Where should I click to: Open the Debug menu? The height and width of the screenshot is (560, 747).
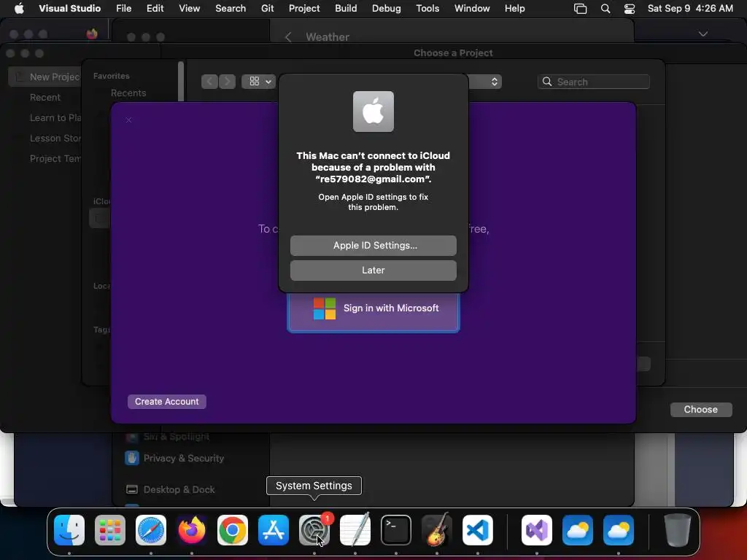tap(387, 8)
